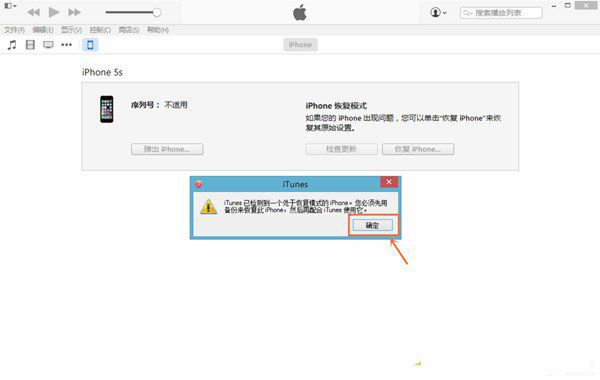Image resolution: width=600 pixels, height=380 pixels.
Task: Click the 序列号: 不适用 text
Action: coord(159,105)
